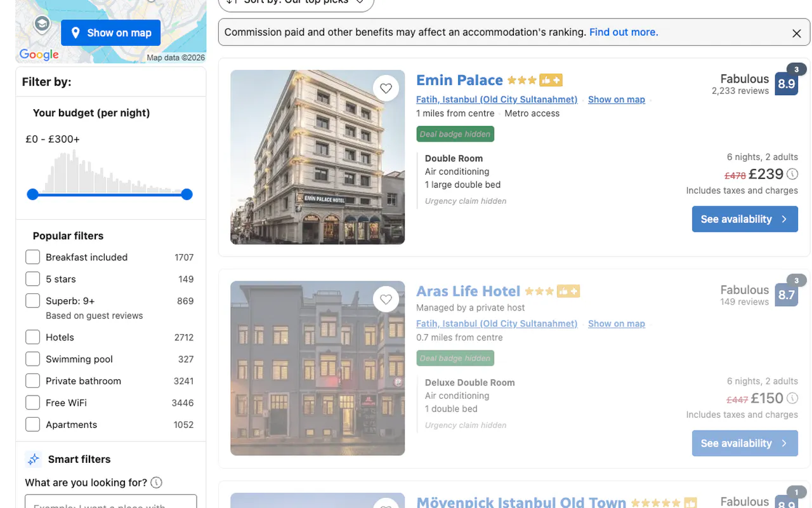Check the 5 stars filter
Image resolution: width=812 pixels, height=508 pixels.
tap(32, 279)
